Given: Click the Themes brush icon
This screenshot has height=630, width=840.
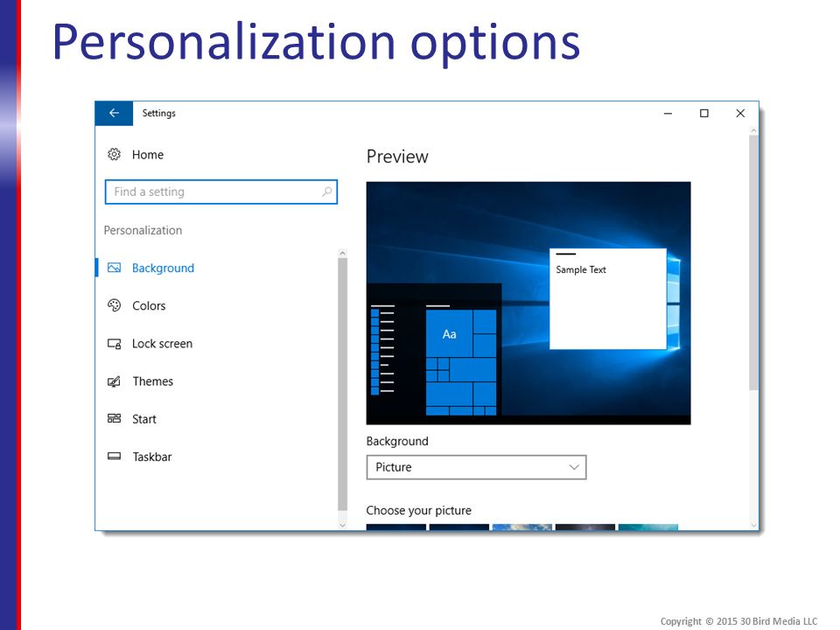Looking at the screenshot, I should click(x=114, y=381).
